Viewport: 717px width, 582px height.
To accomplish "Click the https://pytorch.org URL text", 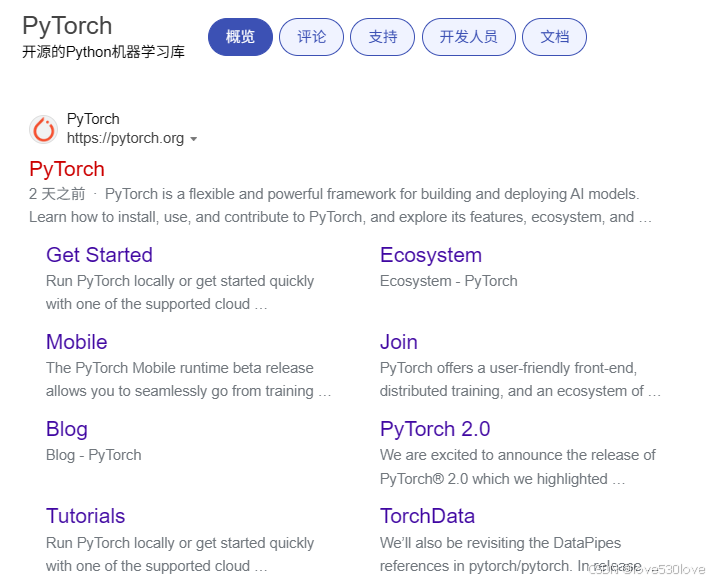I will click(x=125, y=138).
